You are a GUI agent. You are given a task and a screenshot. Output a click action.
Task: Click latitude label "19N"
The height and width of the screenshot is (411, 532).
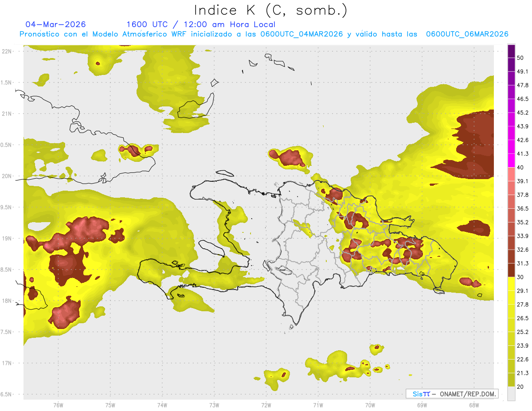[x=7, y=239]
